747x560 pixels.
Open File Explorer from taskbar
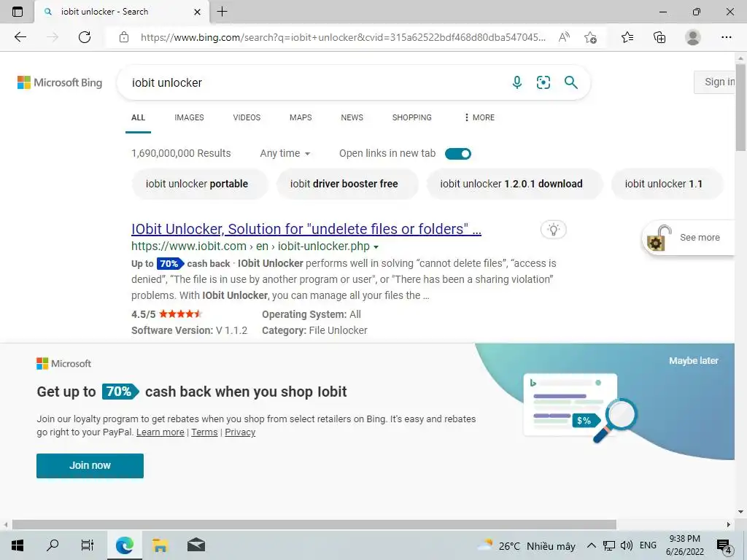(x=160, y=545)
